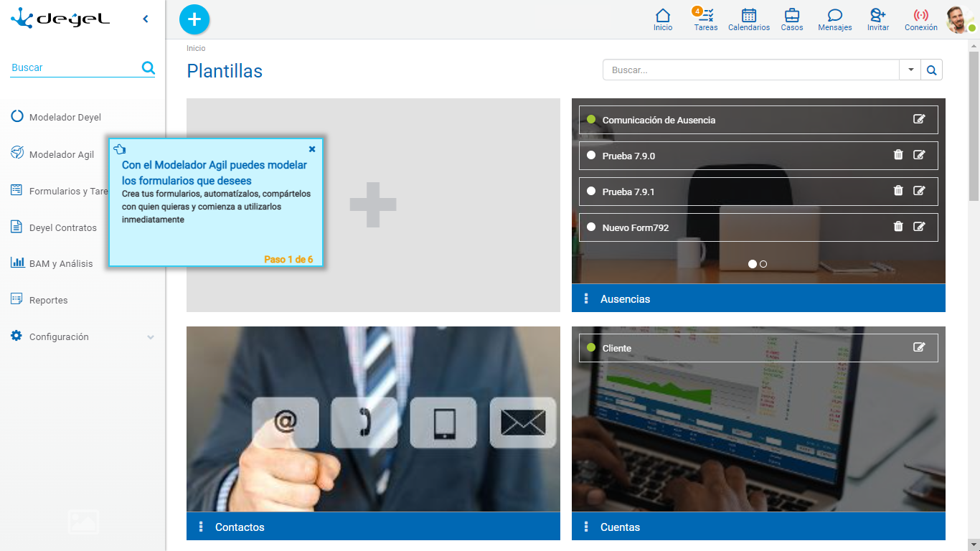Image resolution: width=980 pixels, height=551 pixels.
Task: Select the first carousel page dot in Ausencias
Action: coord(752,264)
